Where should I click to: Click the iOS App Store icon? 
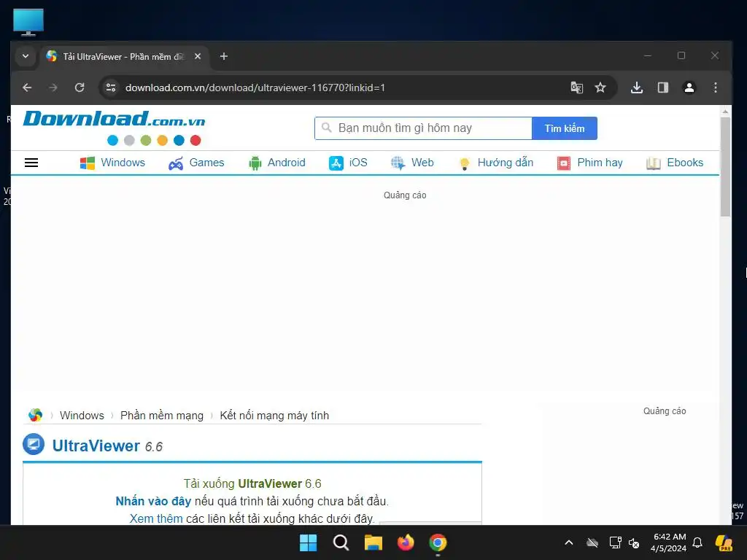point(336,163)
